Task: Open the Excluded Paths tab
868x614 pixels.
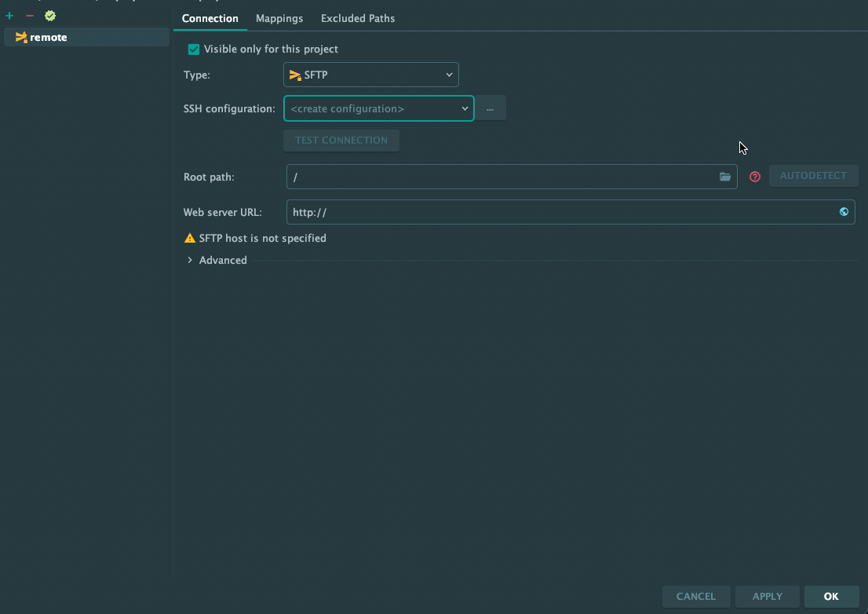Action: coord(358,18)
